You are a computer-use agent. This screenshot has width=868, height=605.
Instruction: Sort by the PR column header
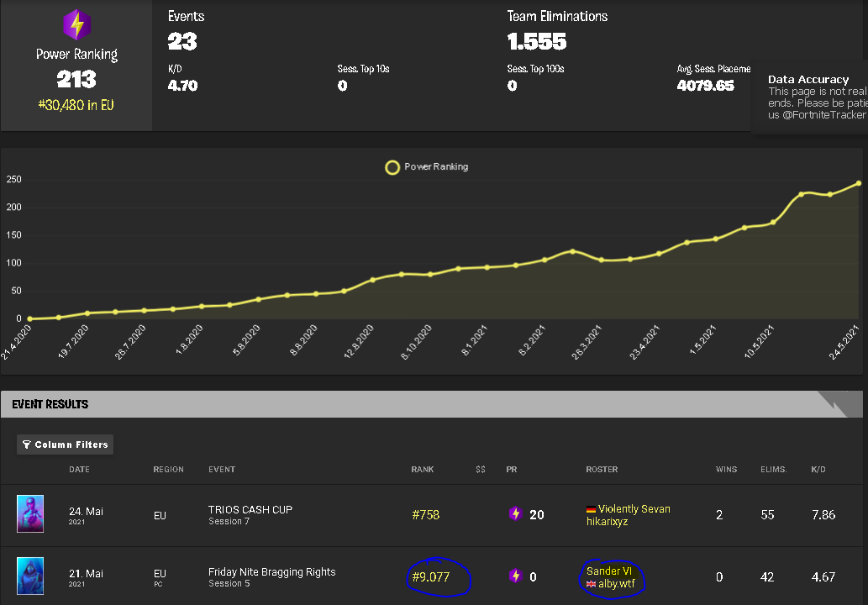point(512,470)
